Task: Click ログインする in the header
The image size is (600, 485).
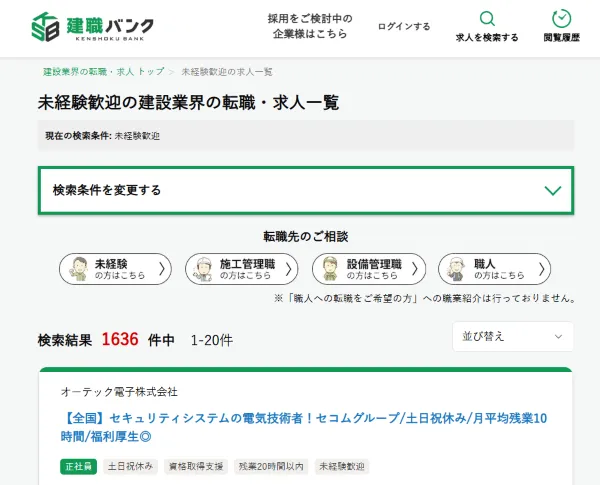Action: (404, 26)
